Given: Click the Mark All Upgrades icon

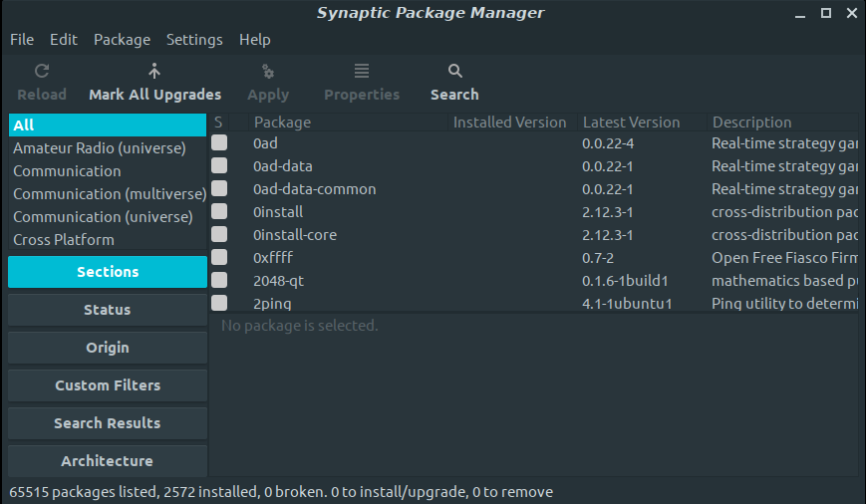Looking at the screenshot, I should 154,72.
